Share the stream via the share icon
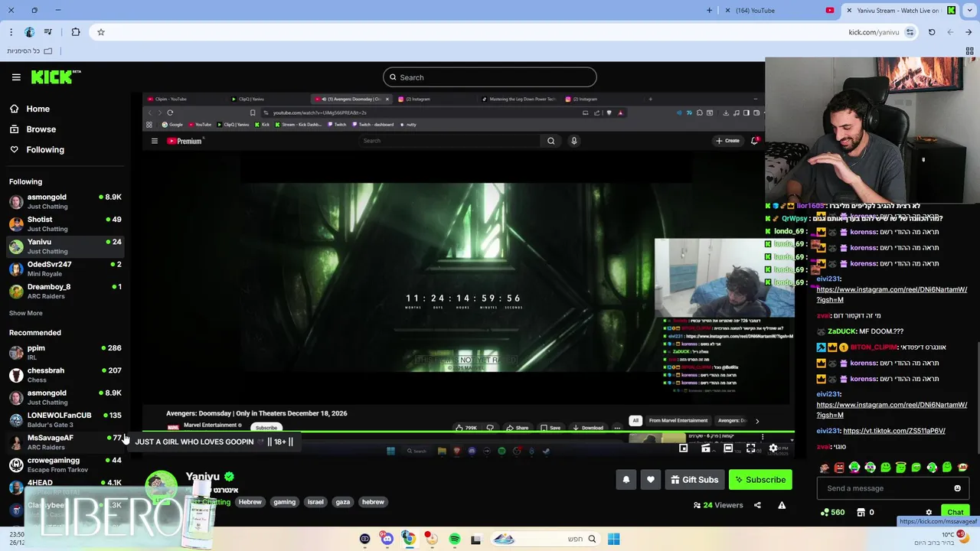Image resolution: width=980 pixels, height=551 pixels. [x=757, y=505]
